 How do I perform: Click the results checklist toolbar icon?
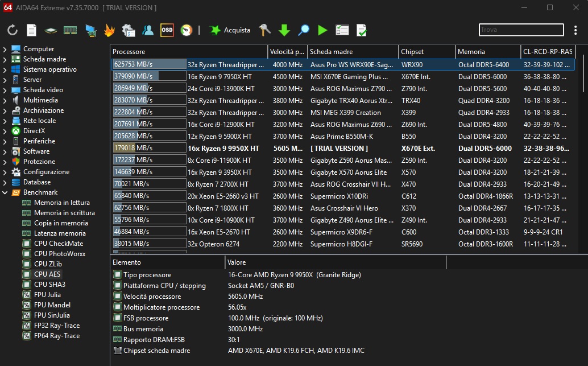342,30
